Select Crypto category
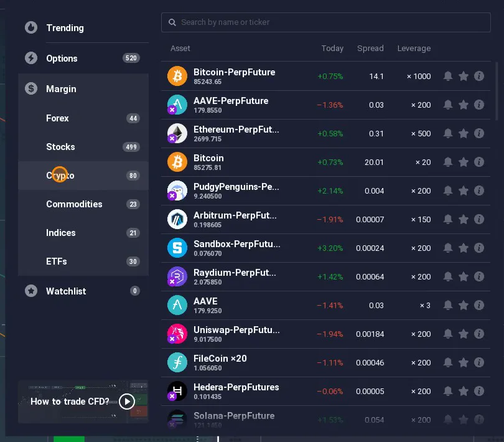The height and width of the screenshot is (442, 504). [83, 176]
